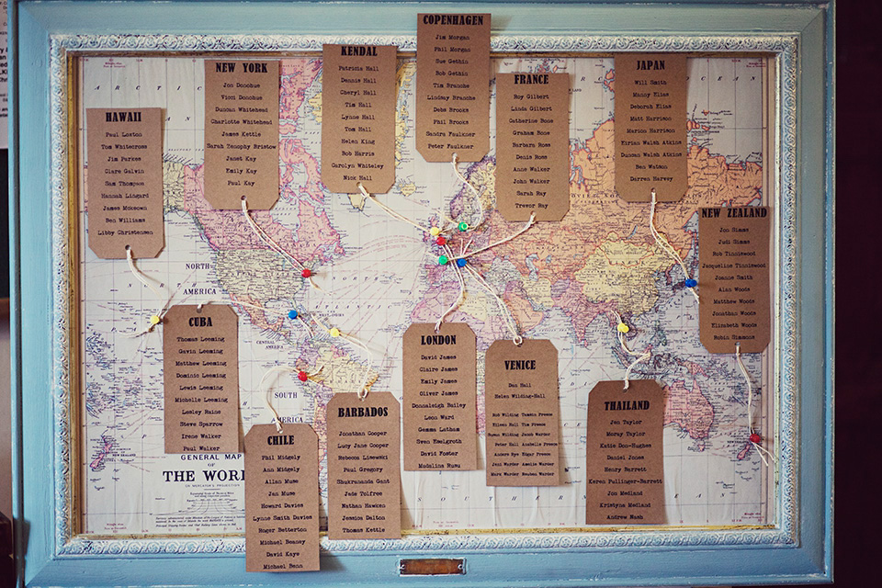Image resolution: width=882 pixels, height=588 pixels.
Task: Click the brass nameplate on the frame
Action: tap(432, 567)
